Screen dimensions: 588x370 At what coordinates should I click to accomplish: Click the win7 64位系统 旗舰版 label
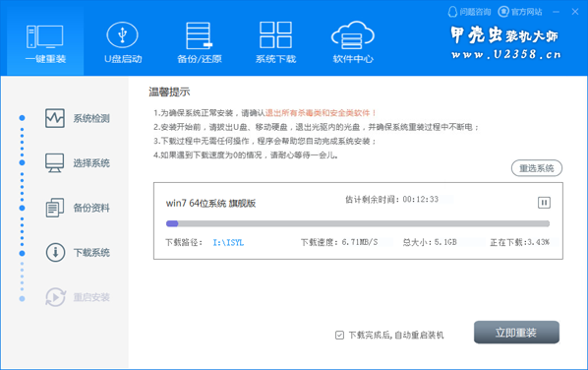coord(210,204)
